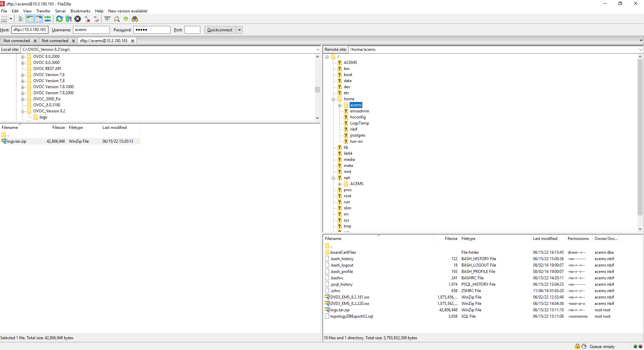
Task: Toggle message log display
Action: [x=21, y=19]
